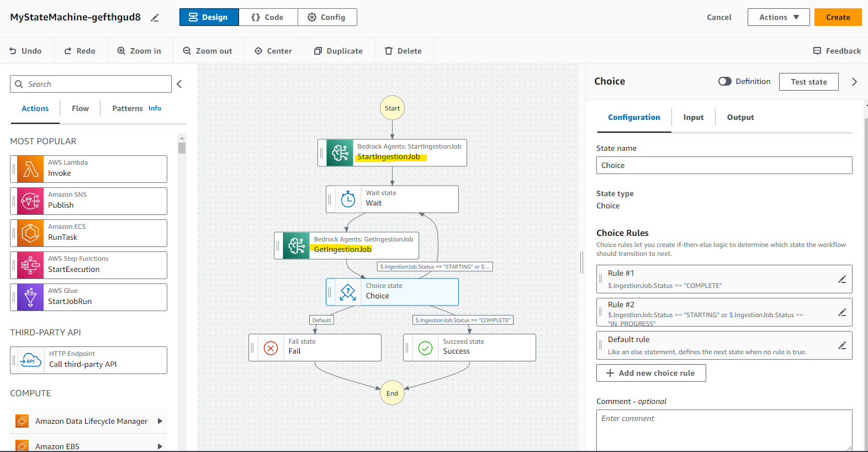Open the Actions dropdown menu
The width and height of the screenshot is (868, 452).
click(779, 17)
